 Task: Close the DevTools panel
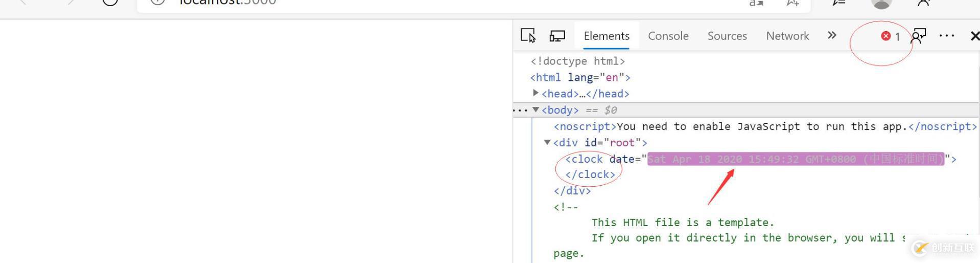click(974, 36)
